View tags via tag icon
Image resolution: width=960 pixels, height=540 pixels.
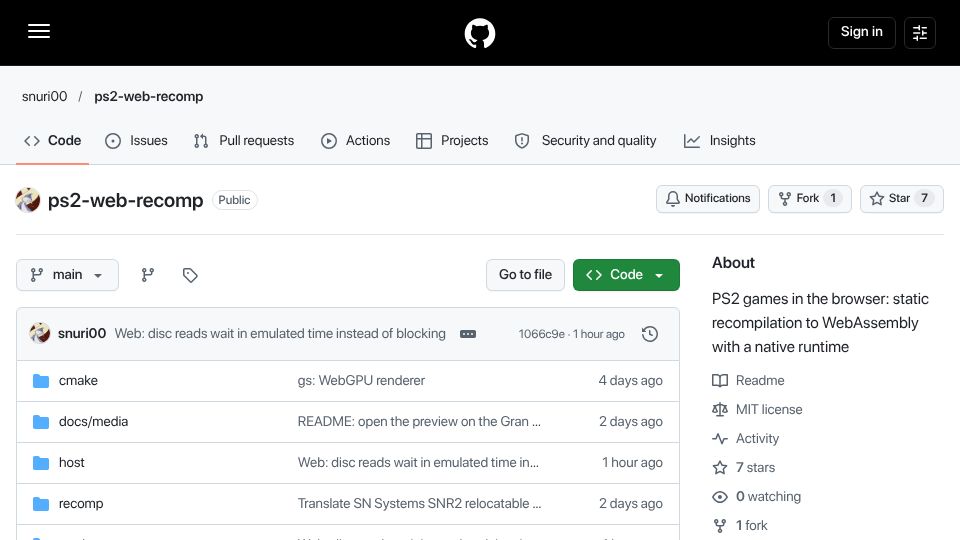190,275
